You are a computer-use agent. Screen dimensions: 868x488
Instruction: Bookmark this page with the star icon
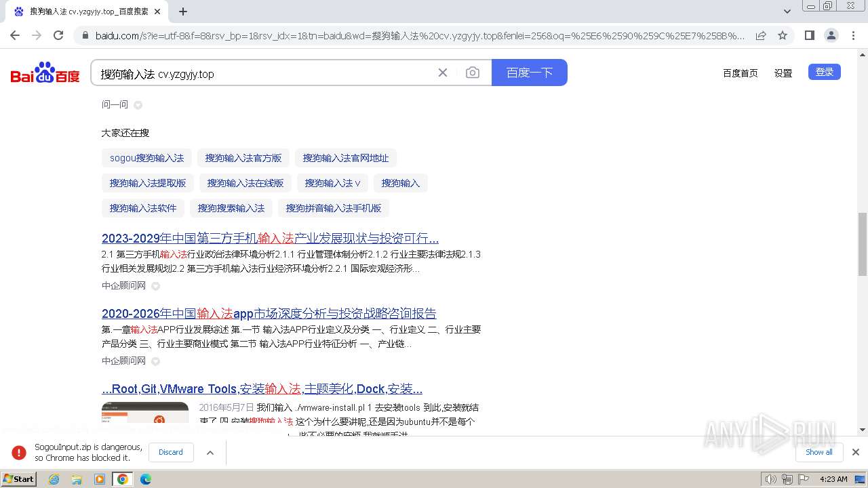point(783,35)
